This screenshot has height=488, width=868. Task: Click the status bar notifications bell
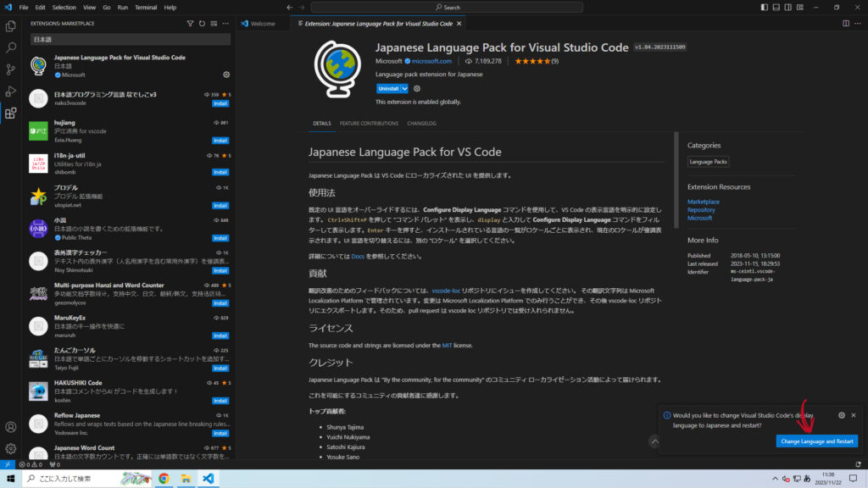[858, 465]
